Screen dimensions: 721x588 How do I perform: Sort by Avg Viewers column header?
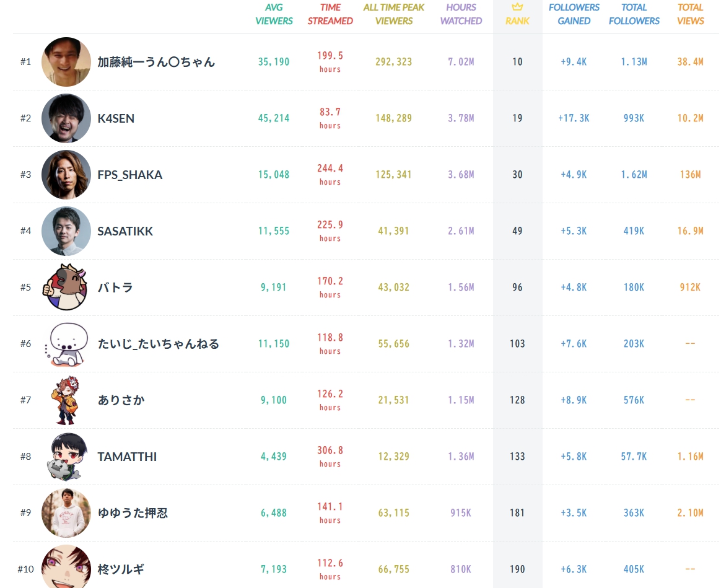[274, 14]
